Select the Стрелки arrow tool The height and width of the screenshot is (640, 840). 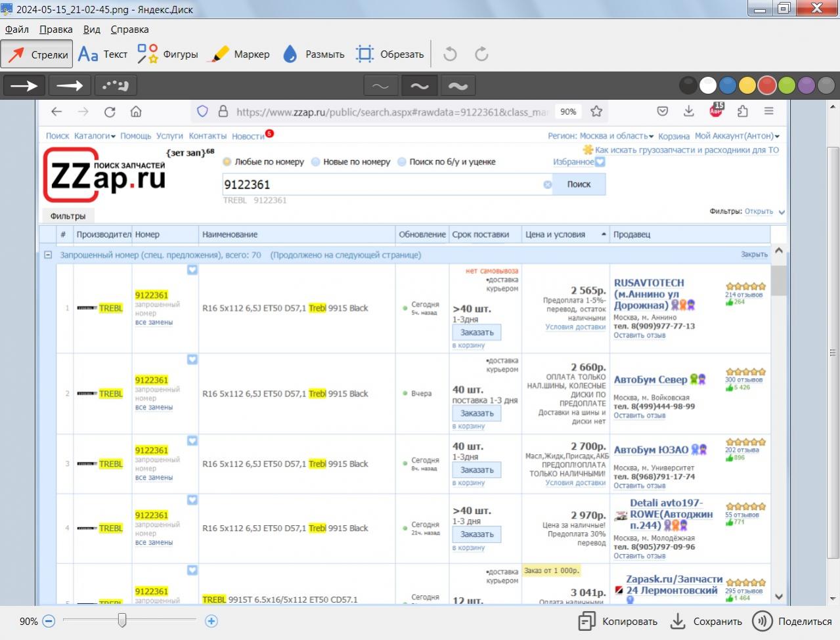tap(37, 54)
